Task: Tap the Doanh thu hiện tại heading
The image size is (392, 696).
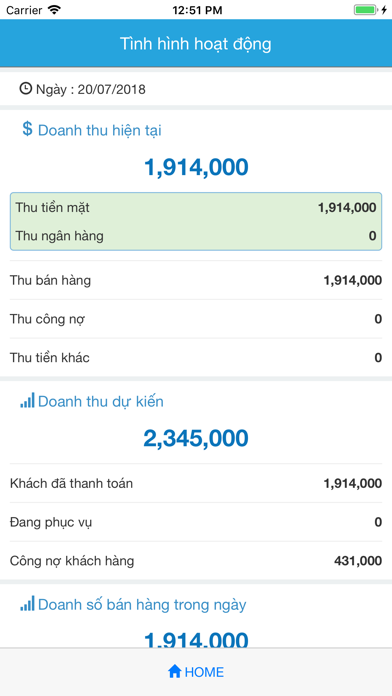Action: pyautogui.click(x=99, y=130)
